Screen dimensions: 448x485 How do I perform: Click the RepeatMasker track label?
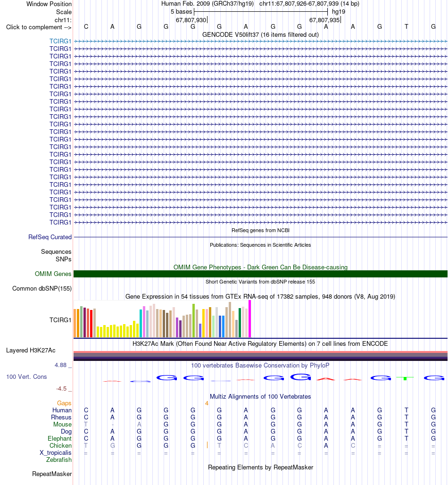[x=51, y=474]
